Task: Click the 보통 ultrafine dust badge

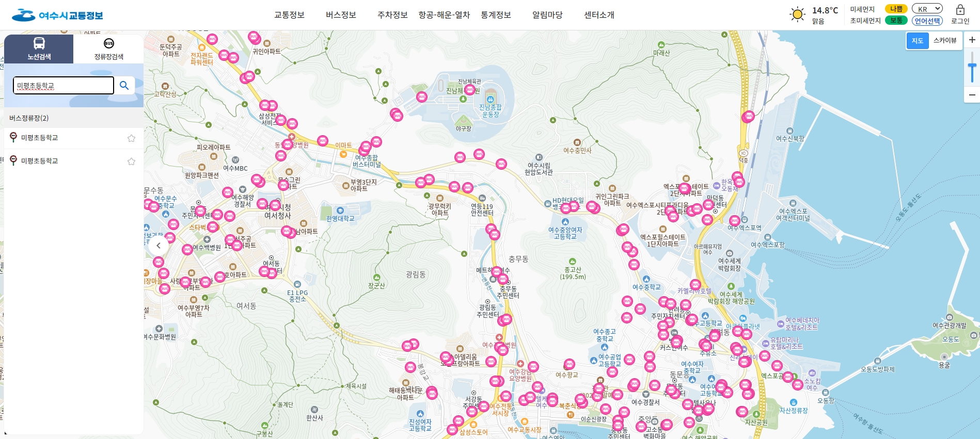Action: tap(896, 20)
